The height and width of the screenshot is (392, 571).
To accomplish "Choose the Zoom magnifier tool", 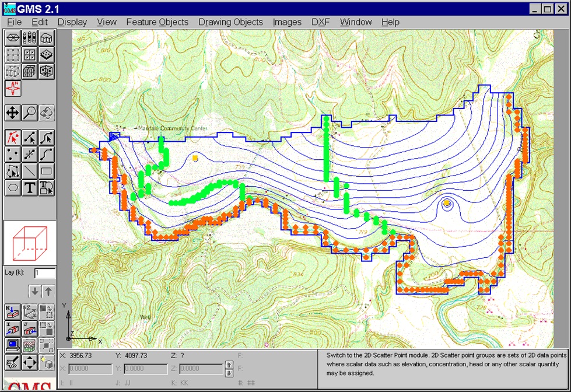I will [30, 113].
